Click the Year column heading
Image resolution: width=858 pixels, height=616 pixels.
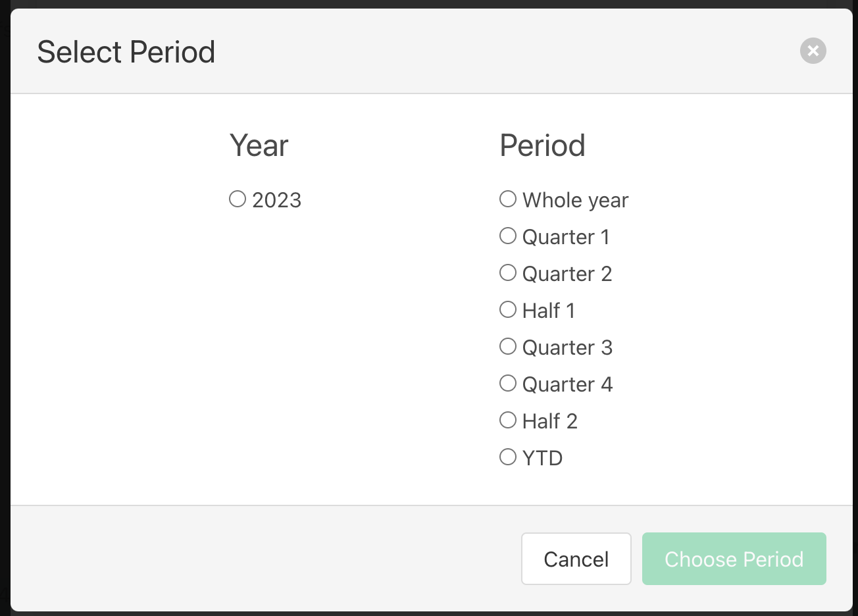pos(259,145)
